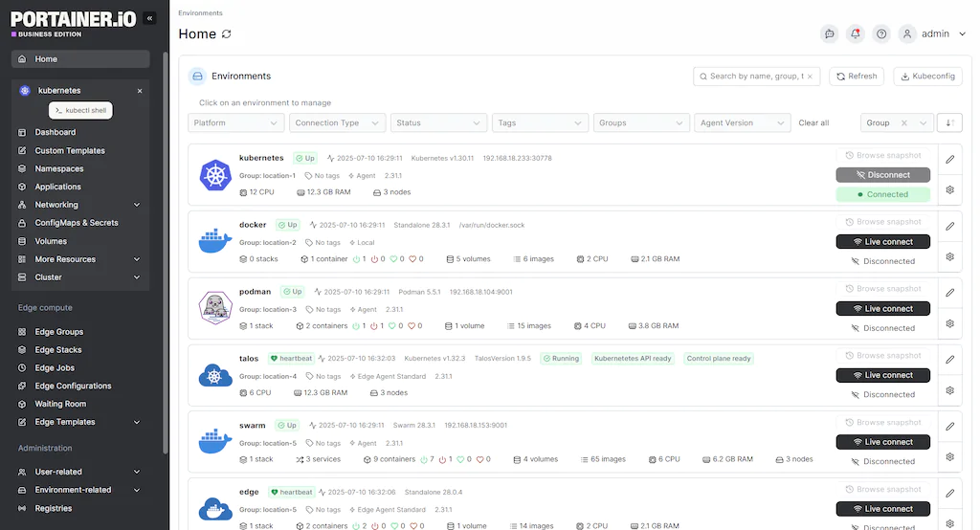Click the podman seal logo

(215, 307)
